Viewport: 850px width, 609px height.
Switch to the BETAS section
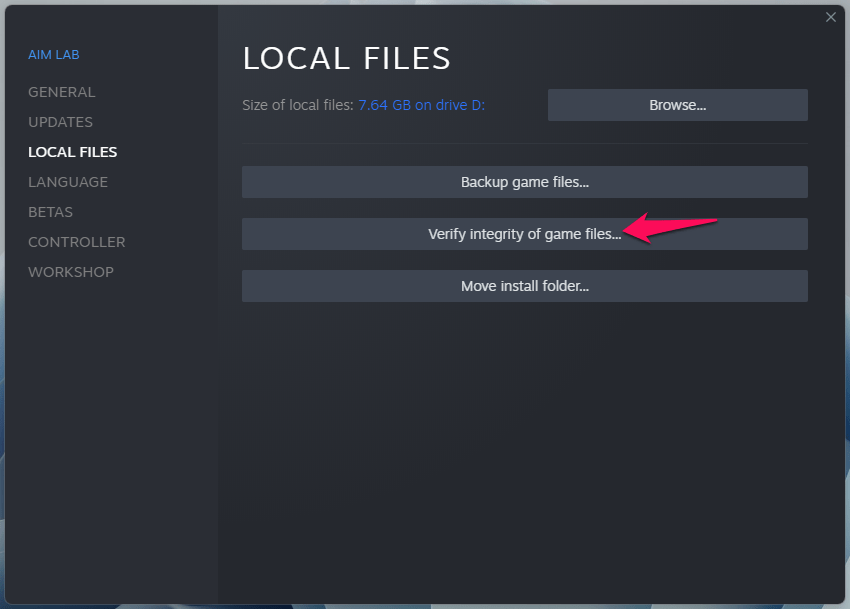tap(50, 212)
